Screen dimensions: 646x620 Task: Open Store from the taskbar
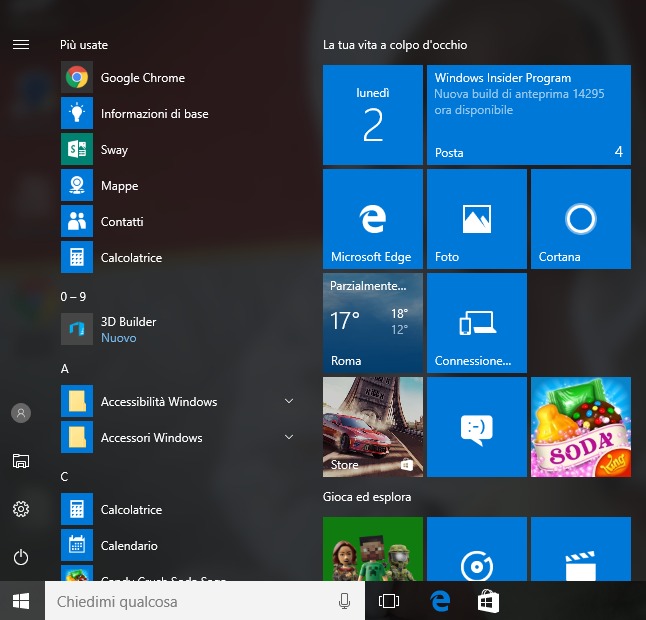488,601
